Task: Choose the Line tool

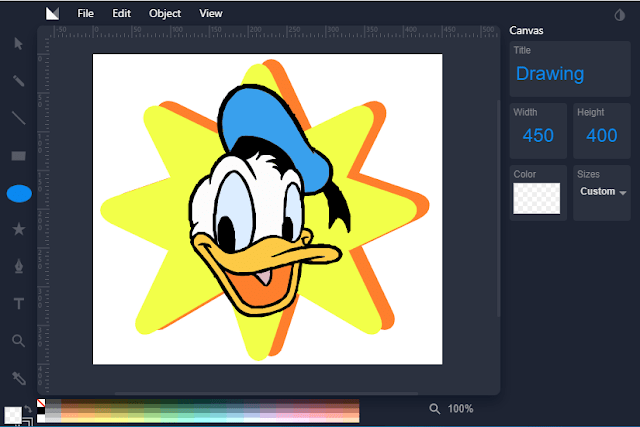Action: point(18,118)
